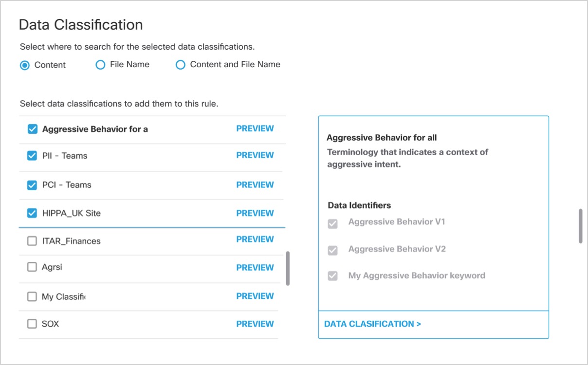Uncheck the HIPPA_UK Site checkbox
588x365 pixels.
[x=32, y=213]
